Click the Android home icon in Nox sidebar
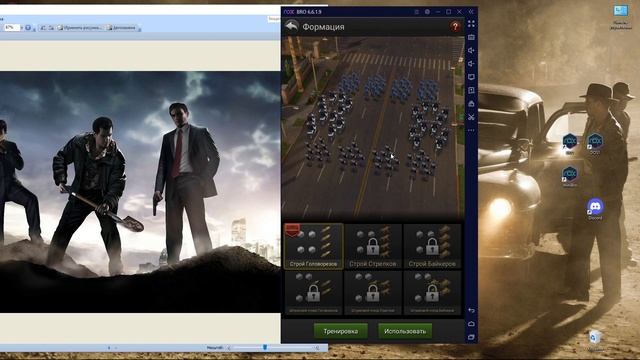 click(471, 324)
